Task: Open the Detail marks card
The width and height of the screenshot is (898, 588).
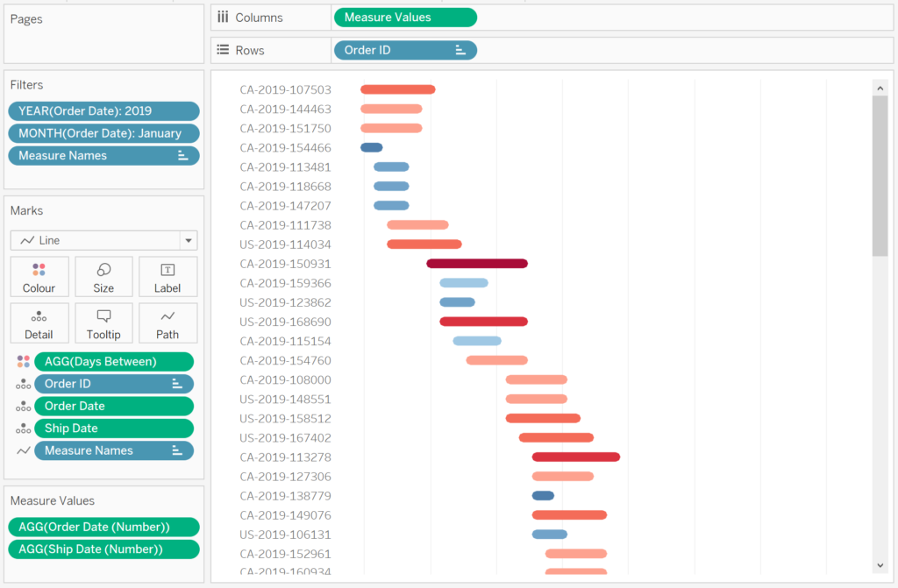Action: click(x=39, y=322)
